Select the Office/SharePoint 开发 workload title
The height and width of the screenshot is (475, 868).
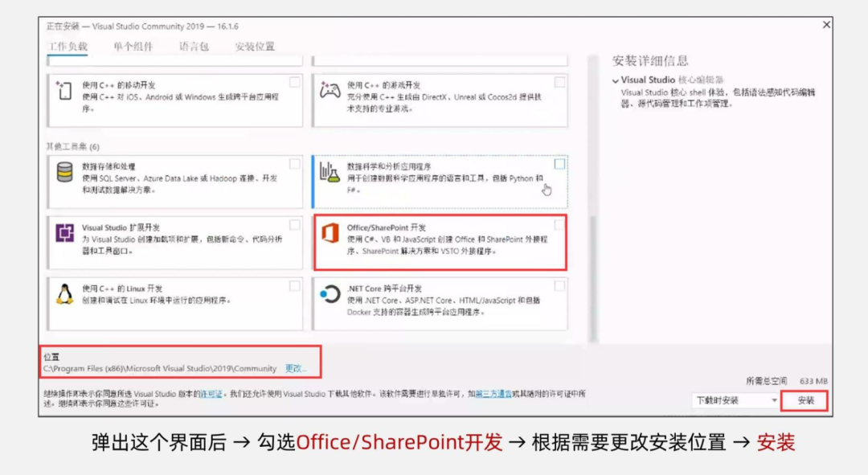387,227
